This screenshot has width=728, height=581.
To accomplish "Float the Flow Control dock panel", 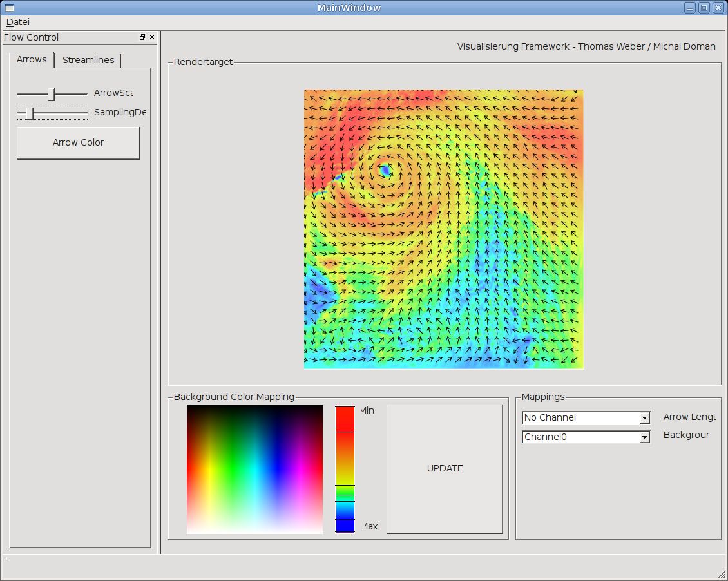I will 142,37.
